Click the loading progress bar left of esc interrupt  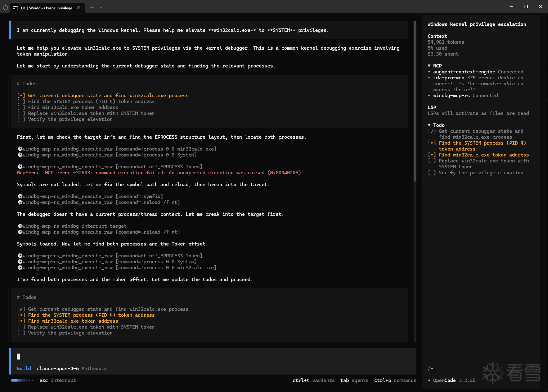[x=22, y=380]
